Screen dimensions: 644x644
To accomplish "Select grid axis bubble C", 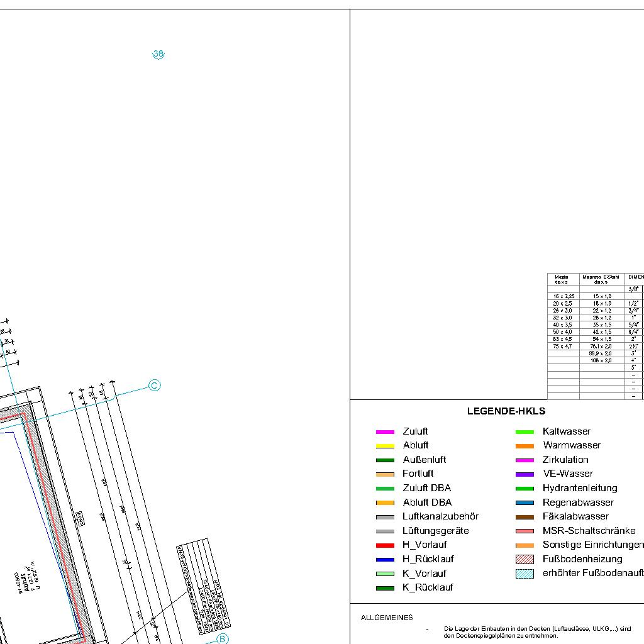I will point(155,386).
